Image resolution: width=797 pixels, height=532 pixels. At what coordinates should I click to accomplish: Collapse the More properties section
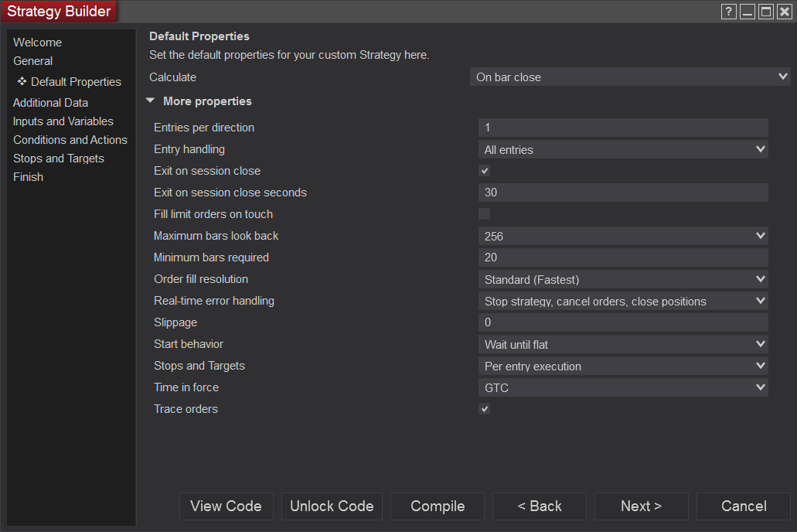coord(151,101)
